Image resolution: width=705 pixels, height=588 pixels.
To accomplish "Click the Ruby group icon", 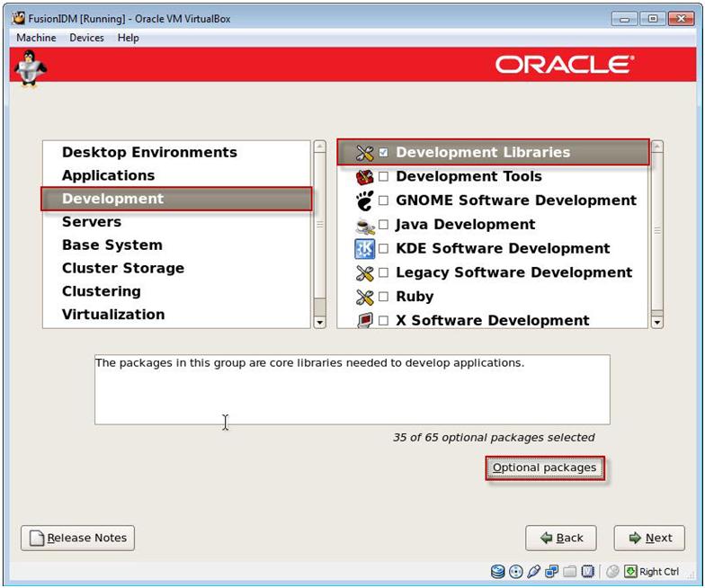I will [x=364, y=297].
